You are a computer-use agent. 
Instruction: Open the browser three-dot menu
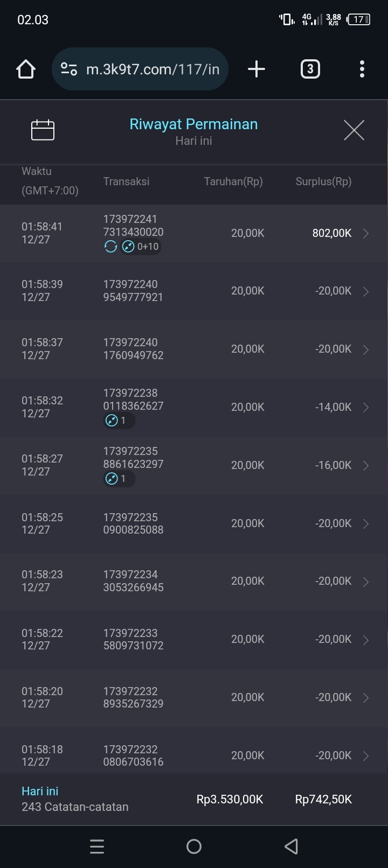[x=362, y=69]
